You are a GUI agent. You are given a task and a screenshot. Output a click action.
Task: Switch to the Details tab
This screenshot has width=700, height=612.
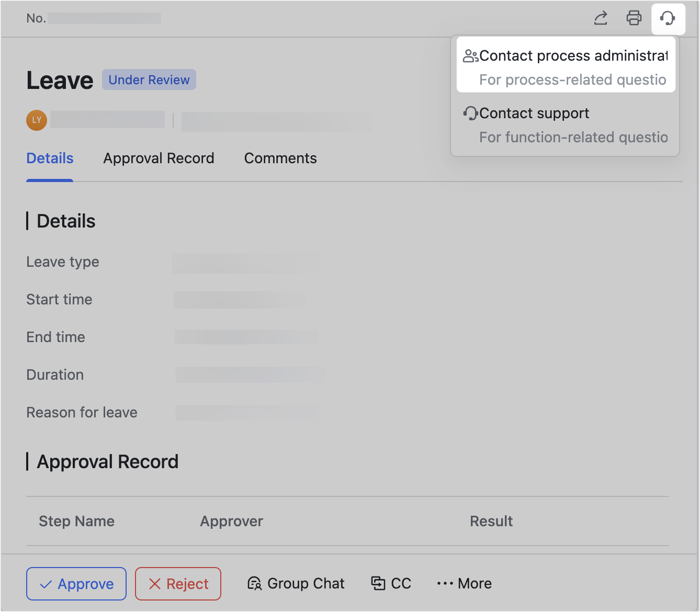50,158
